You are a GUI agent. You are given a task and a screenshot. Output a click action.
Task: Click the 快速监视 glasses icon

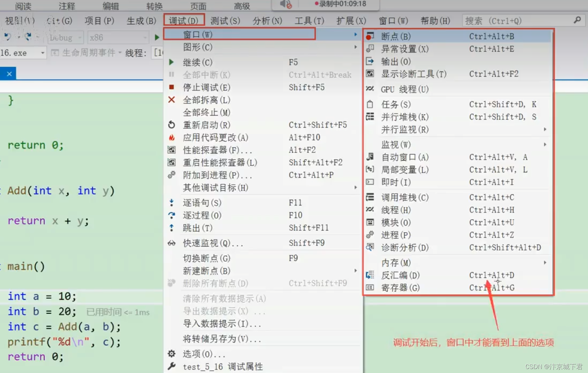(172, 243)
